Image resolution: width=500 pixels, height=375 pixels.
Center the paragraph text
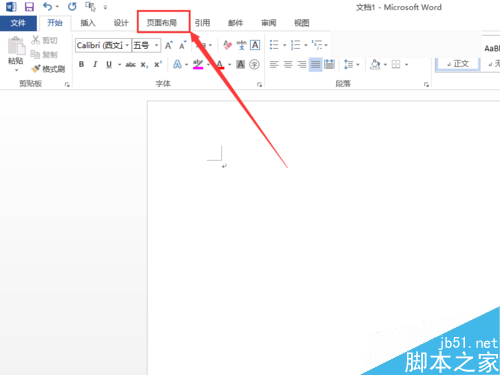(x=288, y=64)
